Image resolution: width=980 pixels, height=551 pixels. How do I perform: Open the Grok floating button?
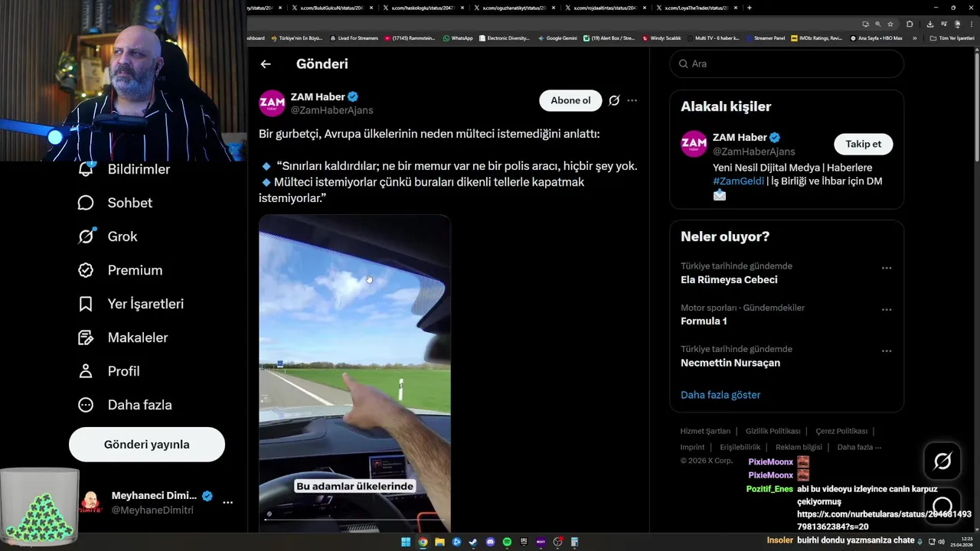(942, 461)
